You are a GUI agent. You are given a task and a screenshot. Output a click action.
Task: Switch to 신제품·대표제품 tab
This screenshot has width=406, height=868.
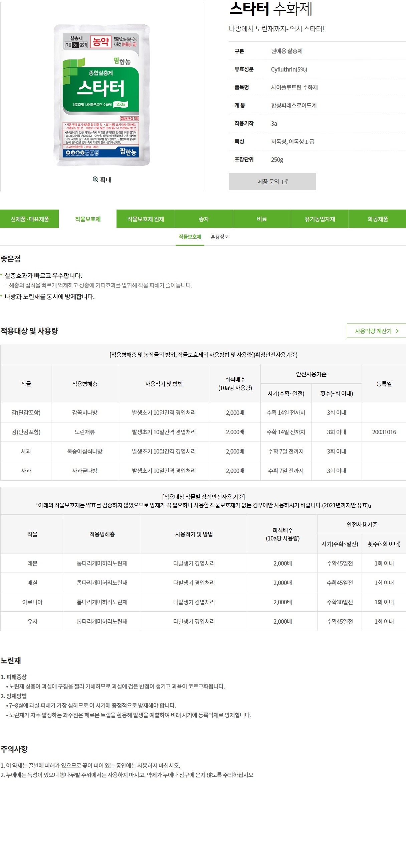(30, 219)
